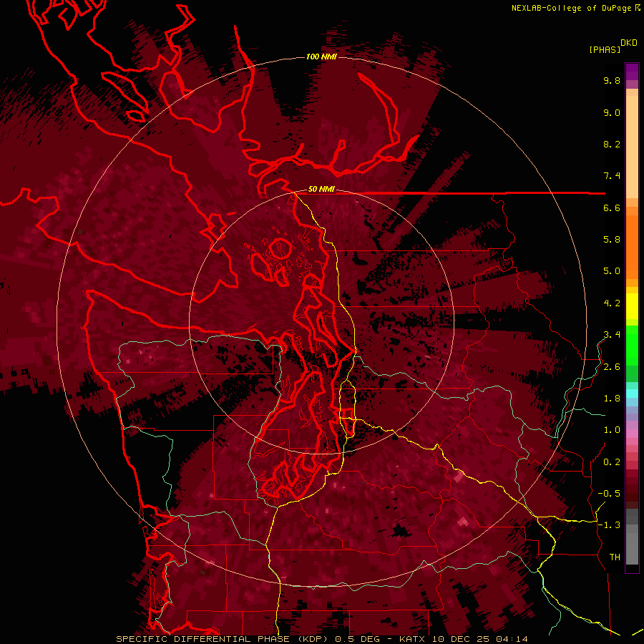The width and height of the screenshot is (644, 644).
Task: Click the DKD label above the color scale
Action: (629, 43)
